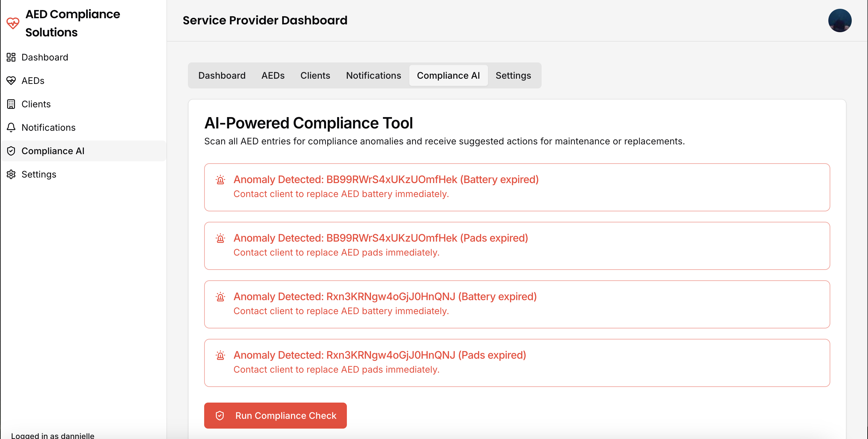This screenshot has width=868, height=439.
Task: Select BB99RWrS4xUKzUOmfHek Pads expired anomaly card
Action: tap(517, 246)
